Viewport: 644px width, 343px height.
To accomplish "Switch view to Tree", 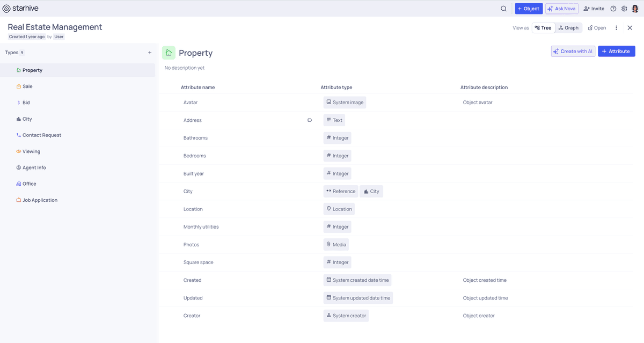I will pyautogui.click(x=543, y=27).
